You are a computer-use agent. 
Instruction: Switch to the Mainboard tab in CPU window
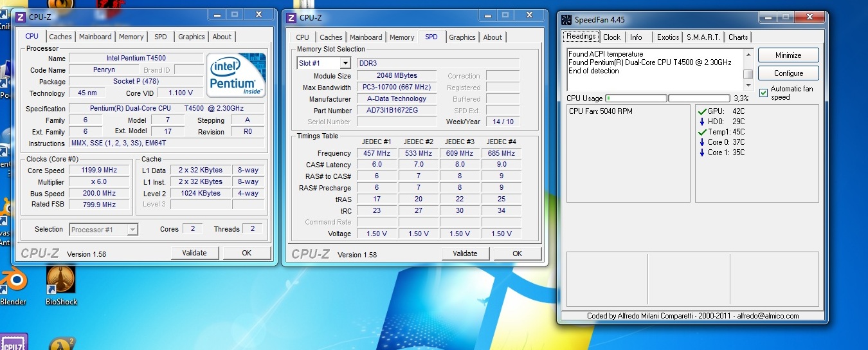click(95, 37)
